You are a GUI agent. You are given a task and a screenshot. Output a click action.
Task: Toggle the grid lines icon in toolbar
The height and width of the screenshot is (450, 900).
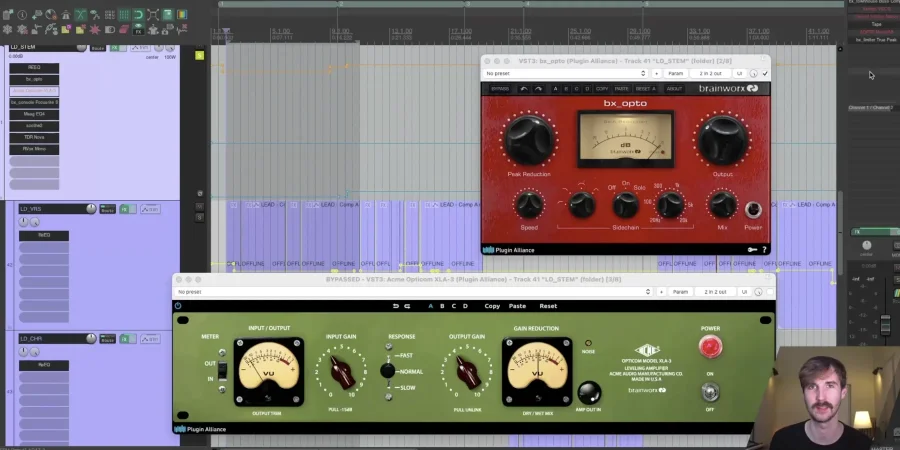pos(124,14)
